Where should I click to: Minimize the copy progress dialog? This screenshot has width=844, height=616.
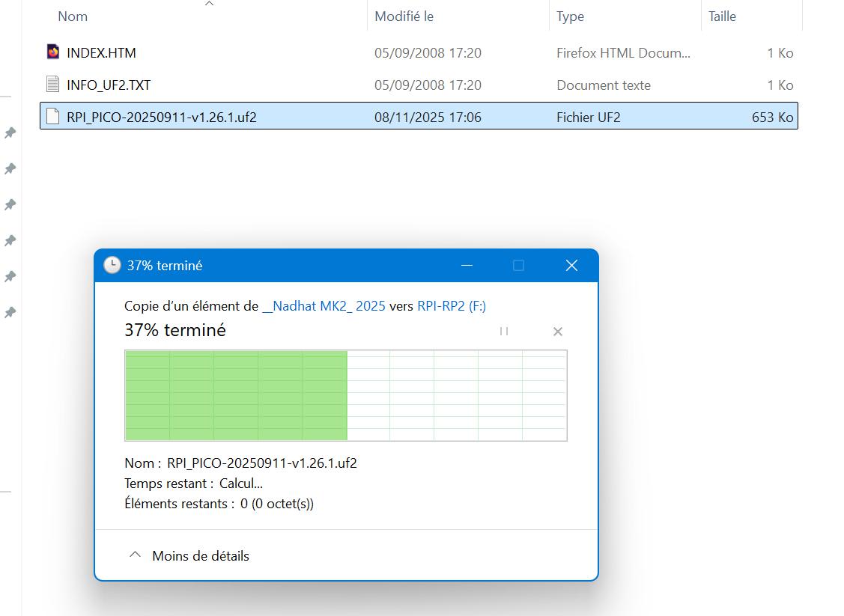pyautogui.click(x=467, y=266)
